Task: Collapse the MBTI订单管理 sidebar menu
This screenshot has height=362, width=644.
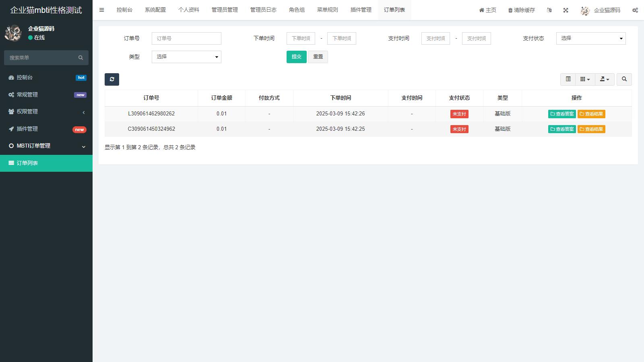Action: [x=46, y=146]
